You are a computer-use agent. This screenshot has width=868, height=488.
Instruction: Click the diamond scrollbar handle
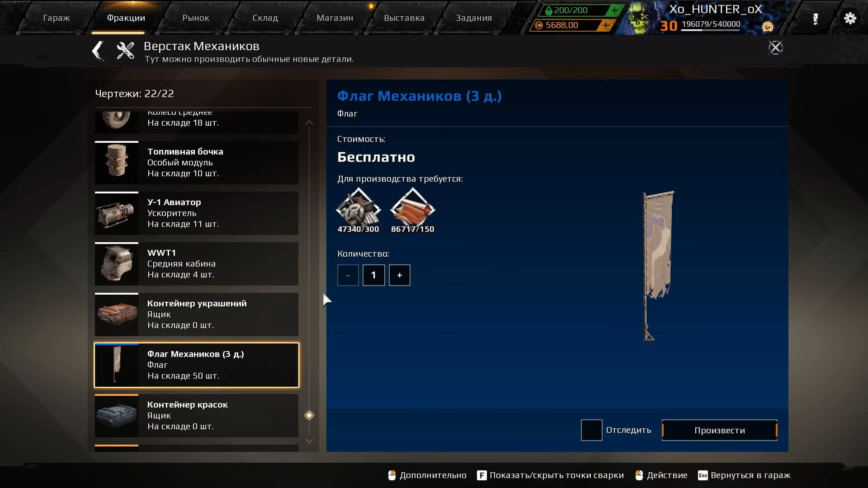(x=309, y=415)
